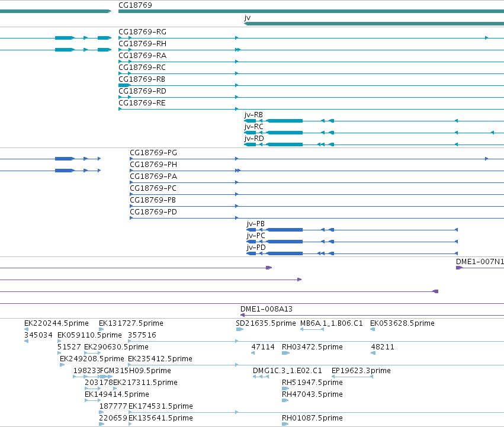Select the jv-PC protein label
Viewport: 504px width, 427px height.
pos(256,236)
